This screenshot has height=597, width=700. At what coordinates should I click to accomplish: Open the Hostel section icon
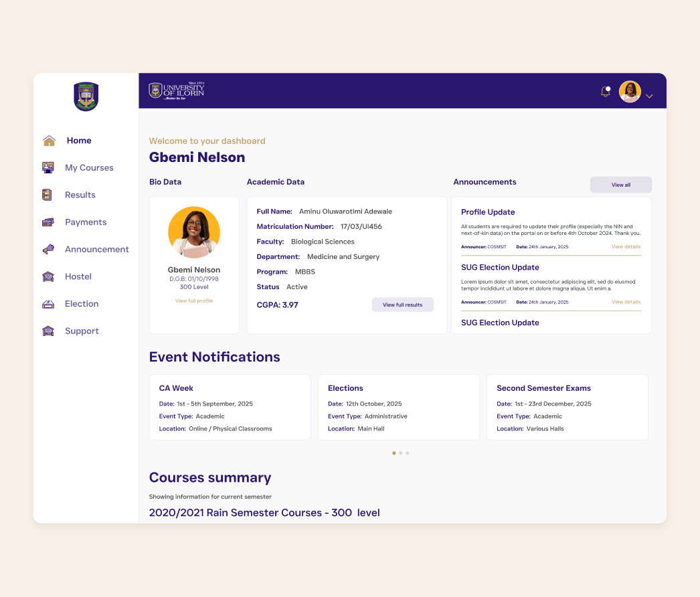click(x=48, y=276)
